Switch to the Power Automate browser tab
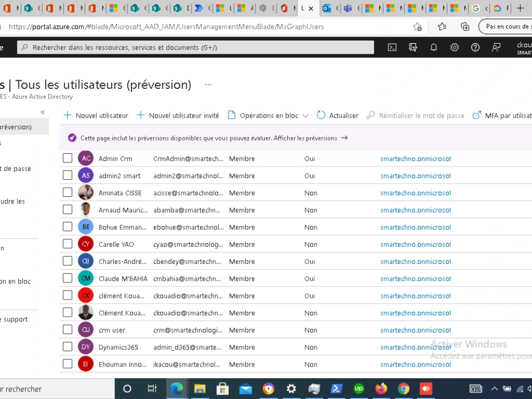532x399 pixels. pos(202,8)
